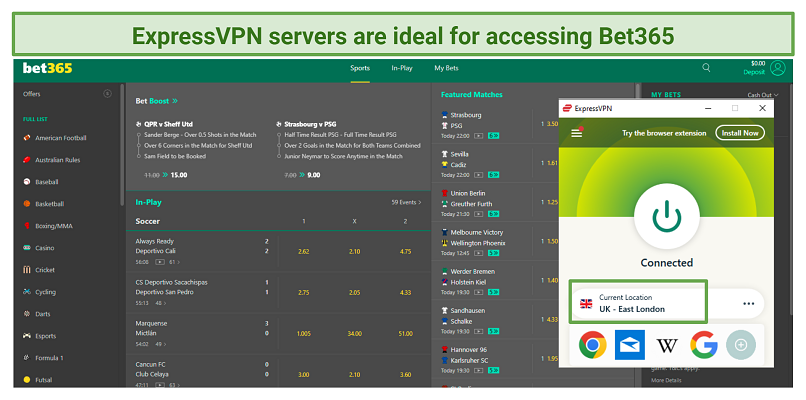Viewport: 806px width, 400px height.
Task: Select American Football in the sports list
Action: (x=61, y=138)
